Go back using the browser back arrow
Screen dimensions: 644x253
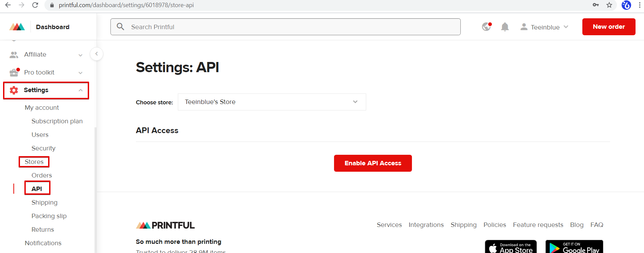[8, 5]
